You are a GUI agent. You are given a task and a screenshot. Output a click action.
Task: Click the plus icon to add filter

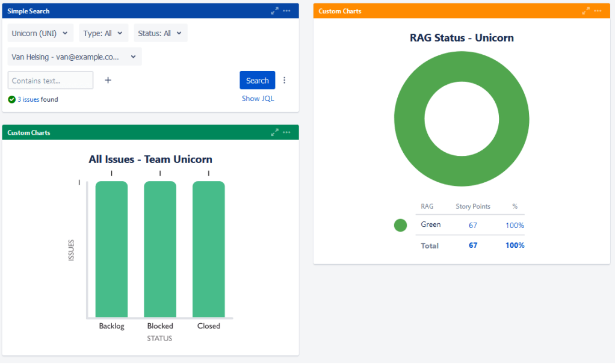pos(108,81)
